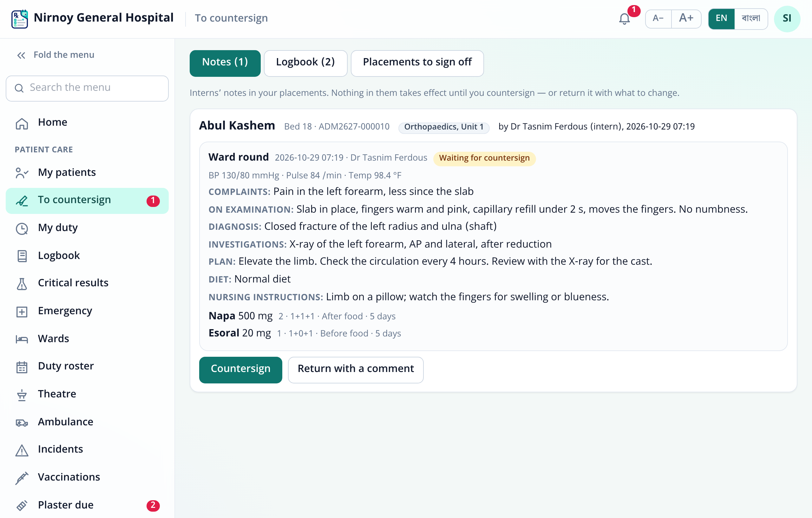
Task: Click the To countersign pen icon
Action: point(22,201)
